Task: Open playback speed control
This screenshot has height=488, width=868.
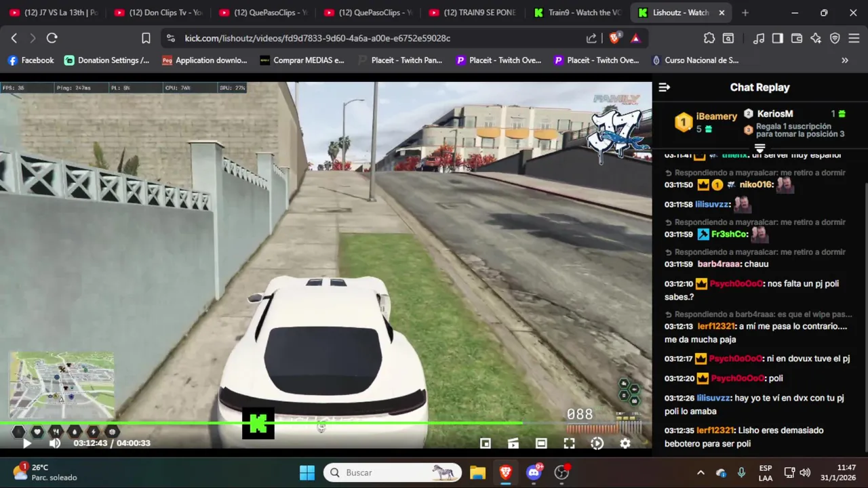Action: 597,443
